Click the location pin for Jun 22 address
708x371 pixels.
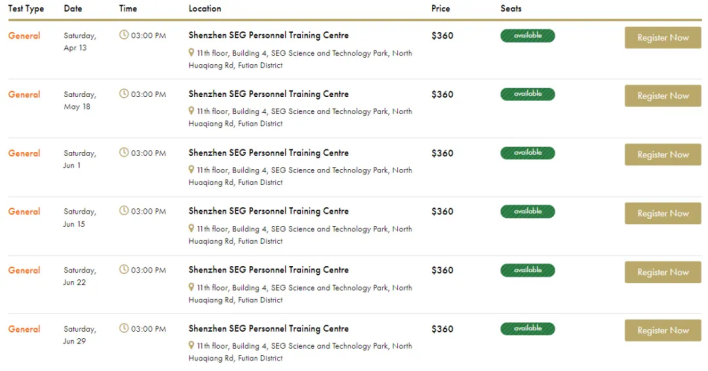click(x=191, y=287)
